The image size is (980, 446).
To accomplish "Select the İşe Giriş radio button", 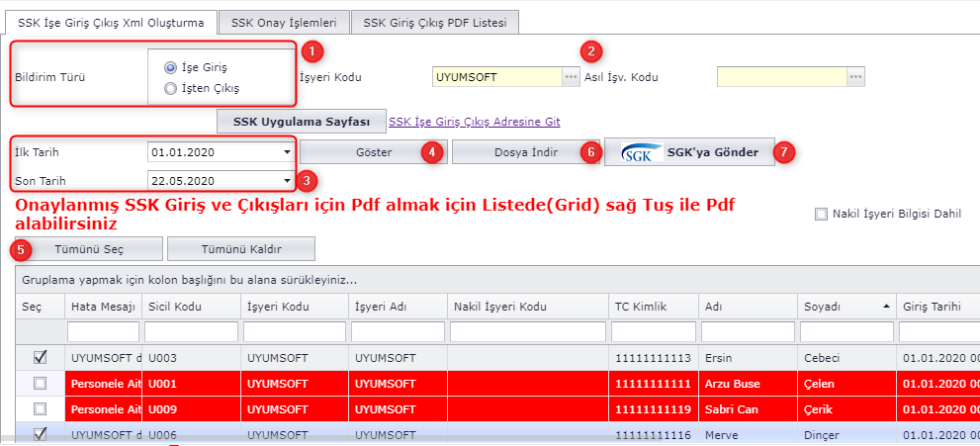I will 171,67.
